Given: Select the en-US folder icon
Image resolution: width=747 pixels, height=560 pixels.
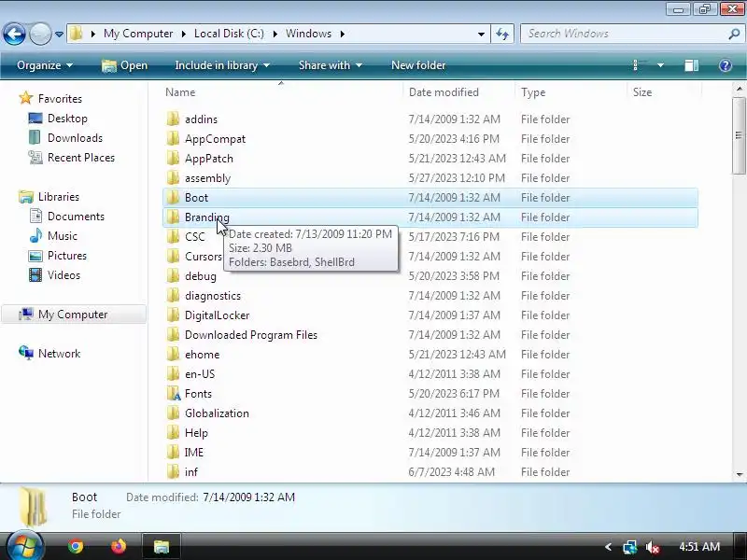Looking at the screenshot, I should (173, 373).
